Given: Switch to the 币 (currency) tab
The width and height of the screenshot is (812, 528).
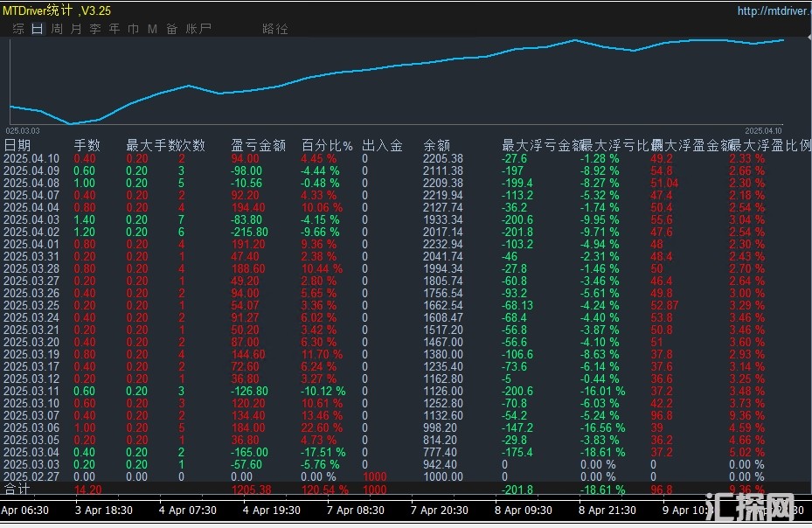Looking at the screenshot, I should coord(134,29).
